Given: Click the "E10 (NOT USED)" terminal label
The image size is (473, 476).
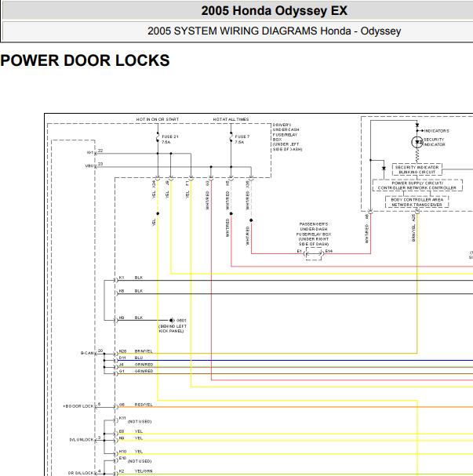Looking at the screenshot, I should coord(135,460).
